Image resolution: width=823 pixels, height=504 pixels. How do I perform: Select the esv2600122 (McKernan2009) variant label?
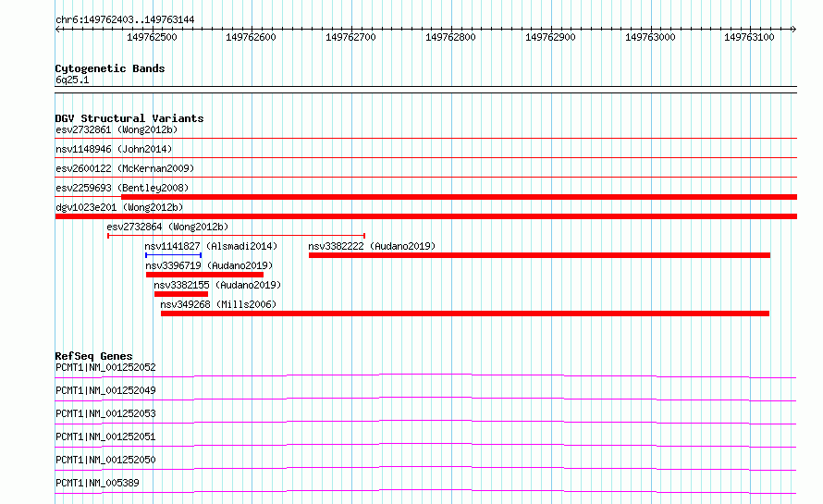click(x=125, y=168)
